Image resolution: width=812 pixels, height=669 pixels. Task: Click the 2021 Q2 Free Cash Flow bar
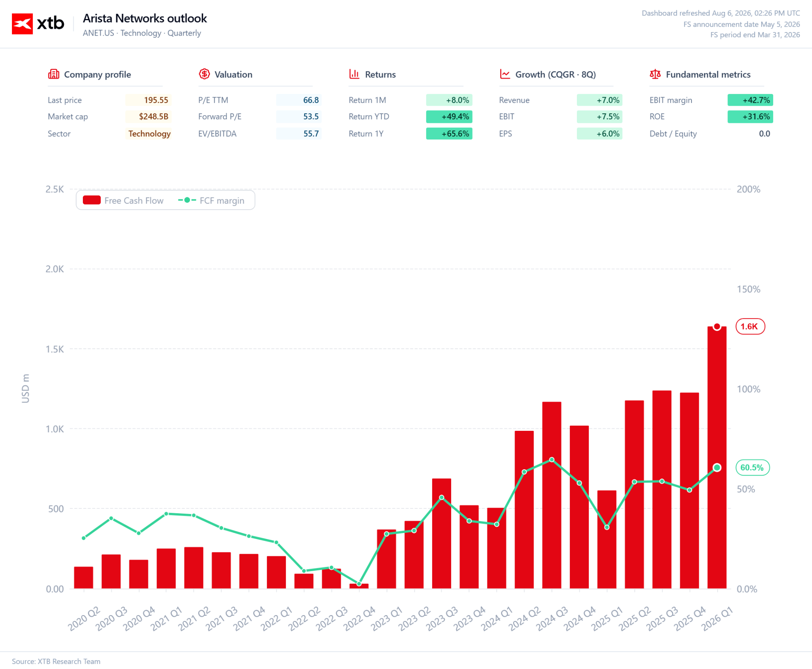coord(194,568)
